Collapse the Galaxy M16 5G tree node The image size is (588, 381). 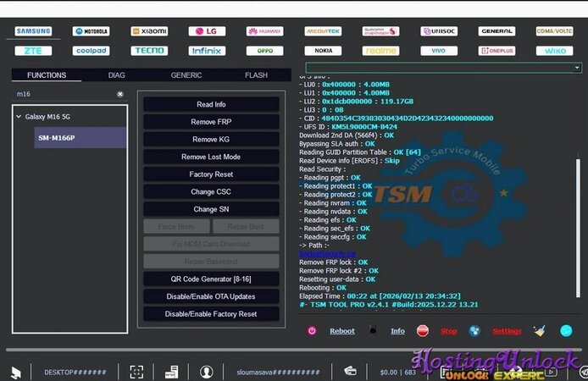(x=19, y=117)
